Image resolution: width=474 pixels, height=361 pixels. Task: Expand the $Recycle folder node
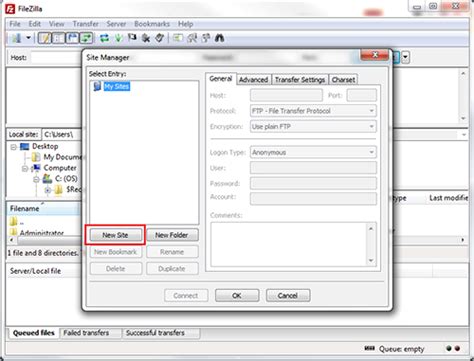pyautogui.click(x=48, y=190)
